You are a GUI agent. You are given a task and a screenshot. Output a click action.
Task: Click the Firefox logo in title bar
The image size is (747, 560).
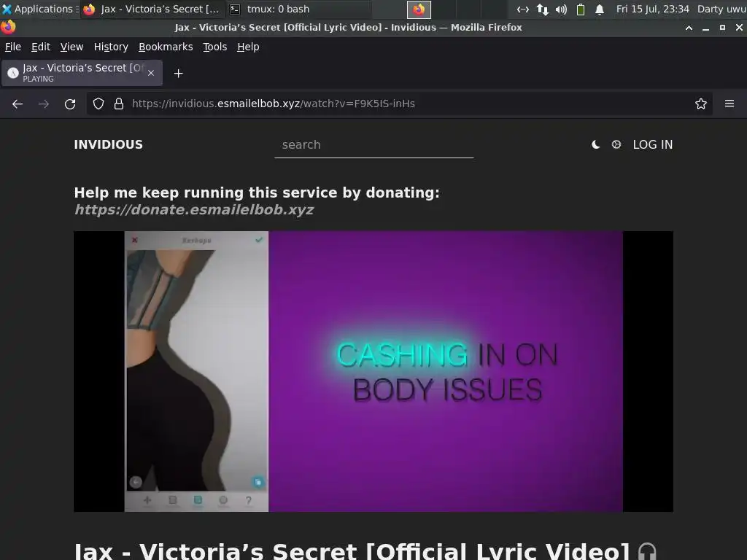pos(8,27)
